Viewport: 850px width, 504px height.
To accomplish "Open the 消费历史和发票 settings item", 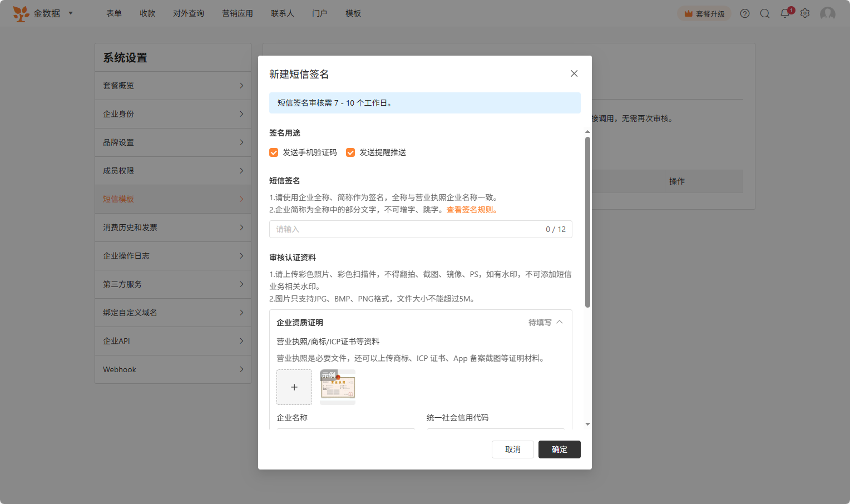I will tap(173, 228).
